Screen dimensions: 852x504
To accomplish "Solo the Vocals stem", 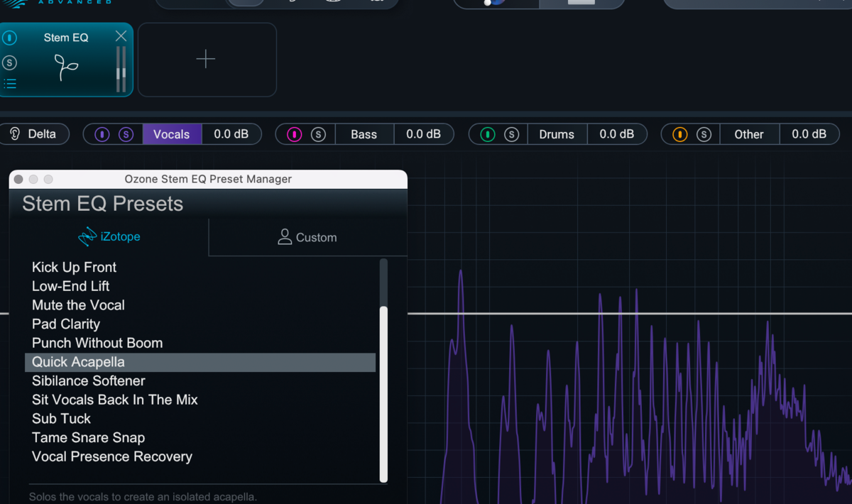I will pyautogui.click(x=126, y=134).
